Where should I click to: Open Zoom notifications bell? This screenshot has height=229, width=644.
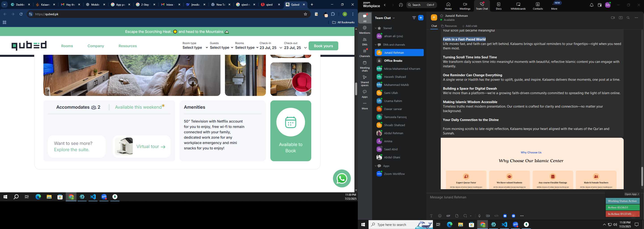click(591, 5)
